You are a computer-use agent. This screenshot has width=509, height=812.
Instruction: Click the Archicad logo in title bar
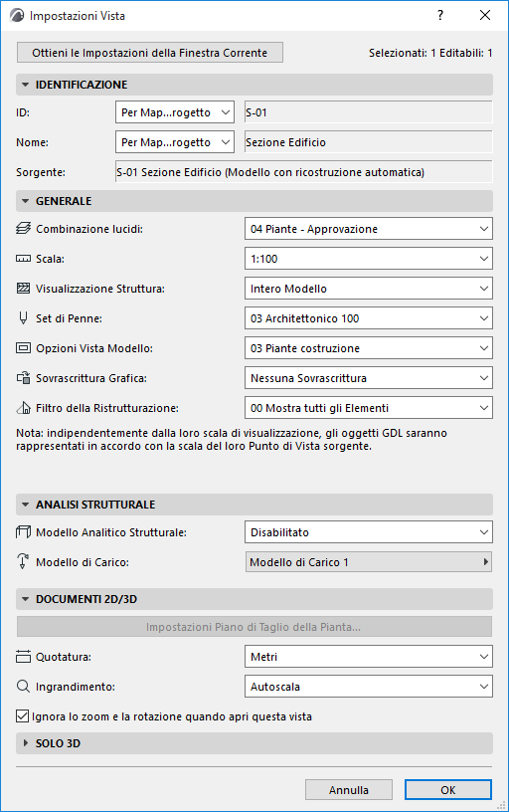pos(17,16)
